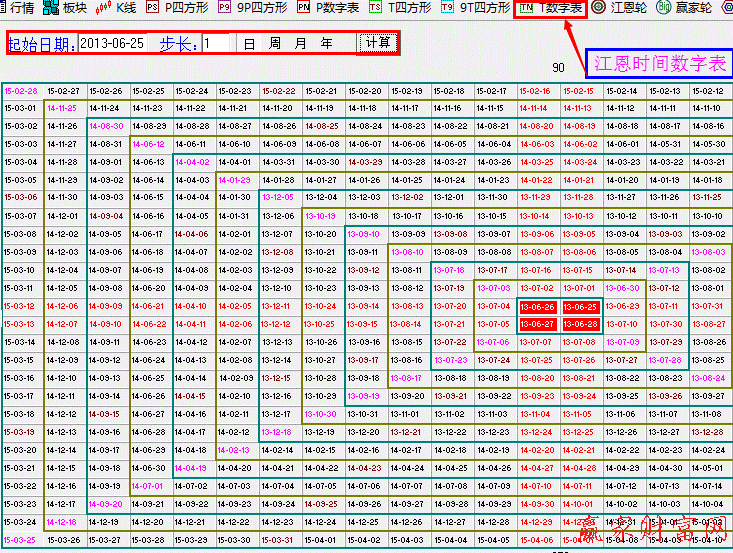This screenshot has width=733, height=553.
Task: Open the 赢家轮 winner wheel tool
Action: [x=685, y=8]
